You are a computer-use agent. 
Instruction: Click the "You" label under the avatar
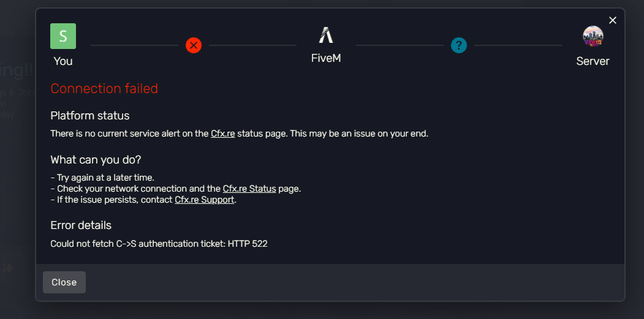point(63,61)
